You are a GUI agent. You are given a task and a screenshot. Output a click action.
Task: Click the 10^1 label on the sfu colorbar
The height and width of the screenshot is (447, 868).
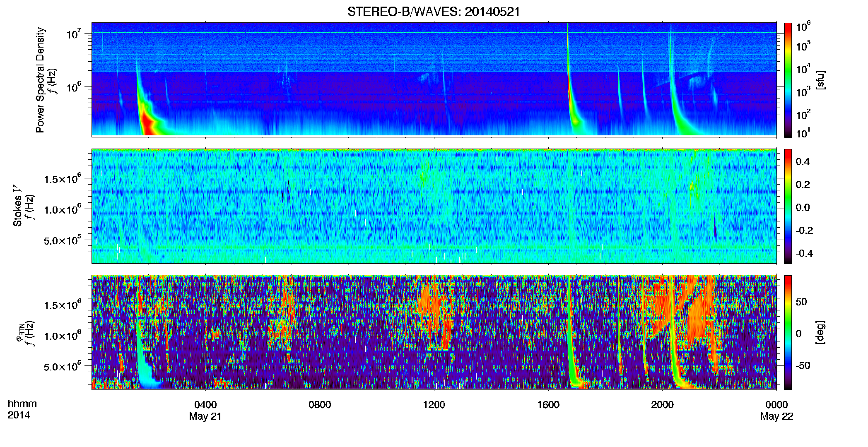(x=803, y=133)
